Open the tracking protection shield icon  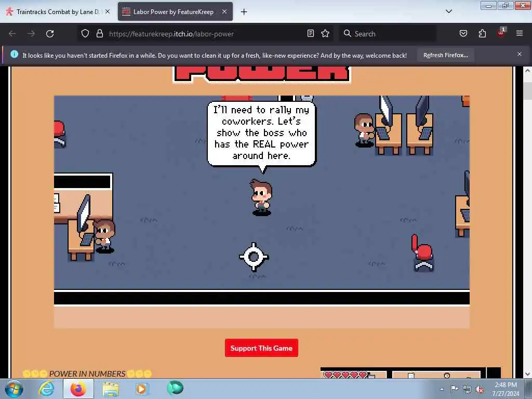[x=85, y=34]
